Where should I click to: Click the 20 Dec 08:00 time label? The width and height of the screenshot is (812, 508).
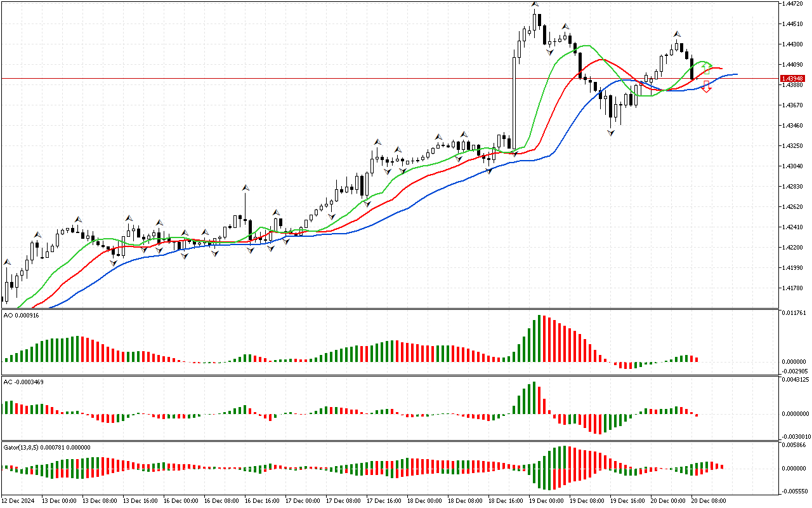709,500
